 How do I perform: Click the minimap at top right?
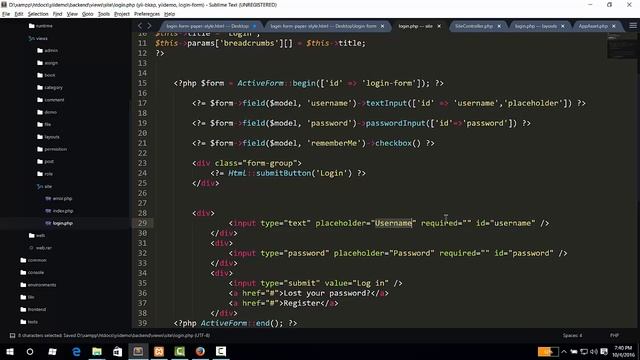621,46
